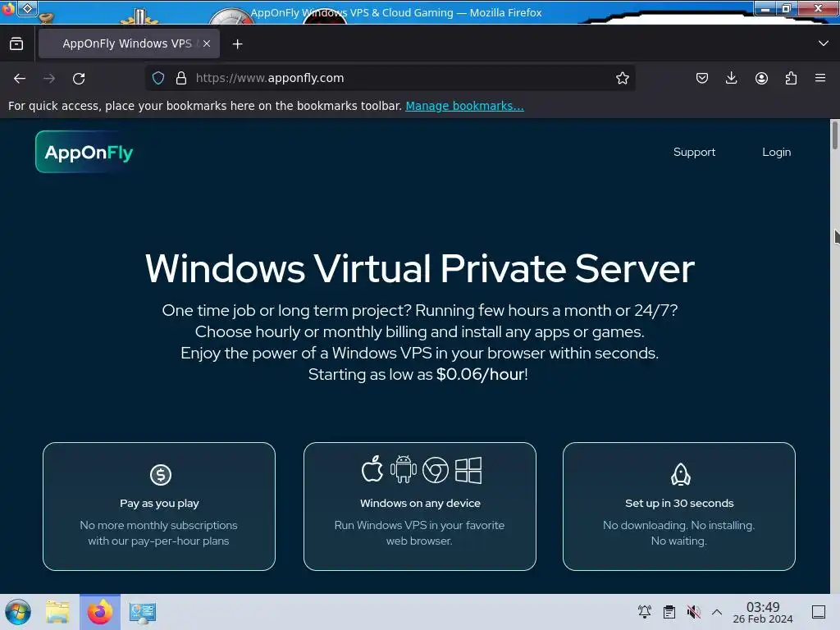
Task: Open the file manager taskbar icon
Action: coord(57,612)
